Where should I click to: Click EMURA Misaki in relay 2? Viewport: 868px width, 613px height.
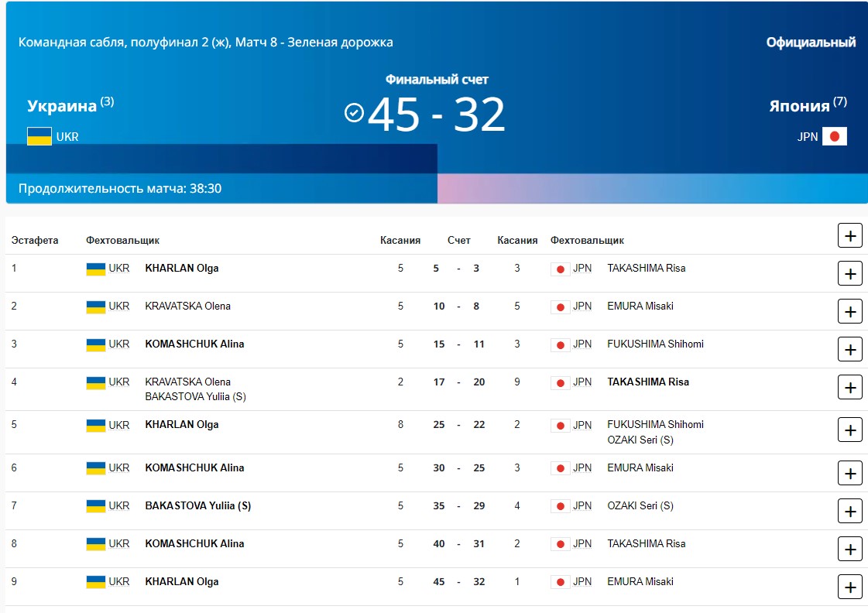point(640,306)
